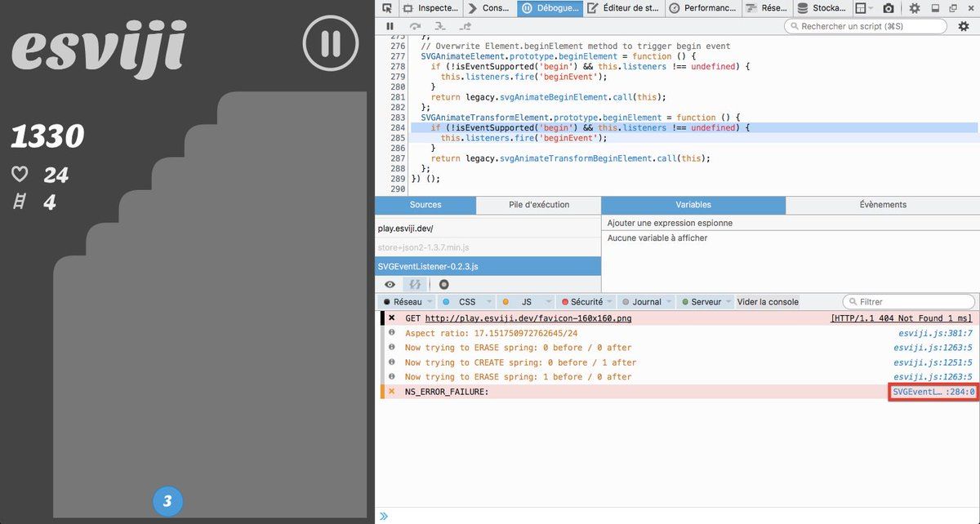980x524 pixels.
Task: Click Vider la console button
Action: coord(768,302)
